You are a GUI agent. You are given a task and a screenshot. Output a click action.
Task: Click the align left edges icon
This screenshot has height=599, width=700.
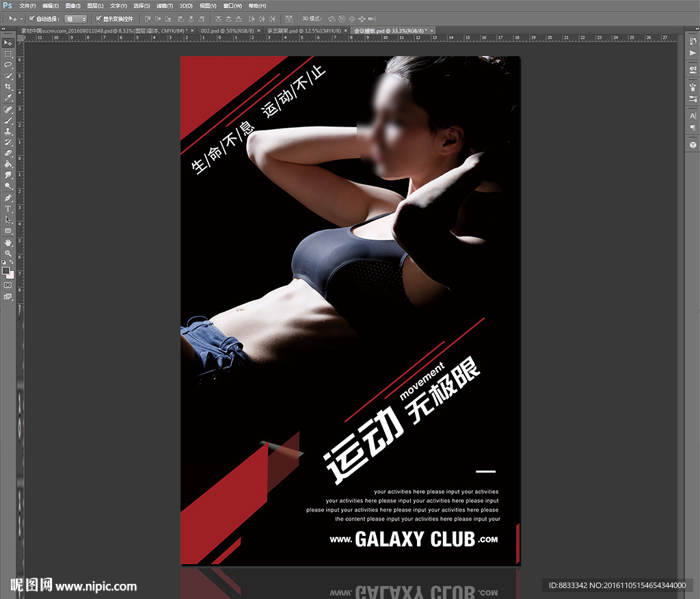(180, 18)
